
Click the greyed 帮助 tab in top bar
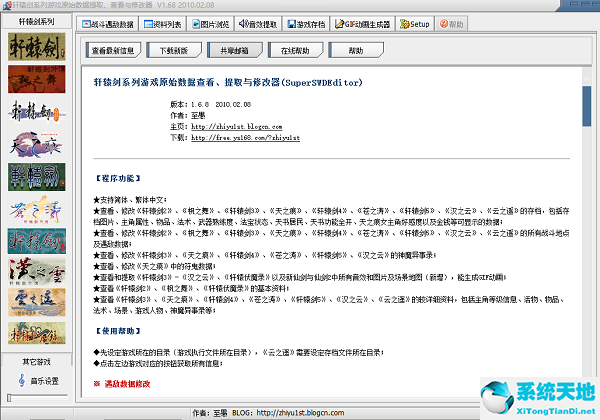point(452,24)
